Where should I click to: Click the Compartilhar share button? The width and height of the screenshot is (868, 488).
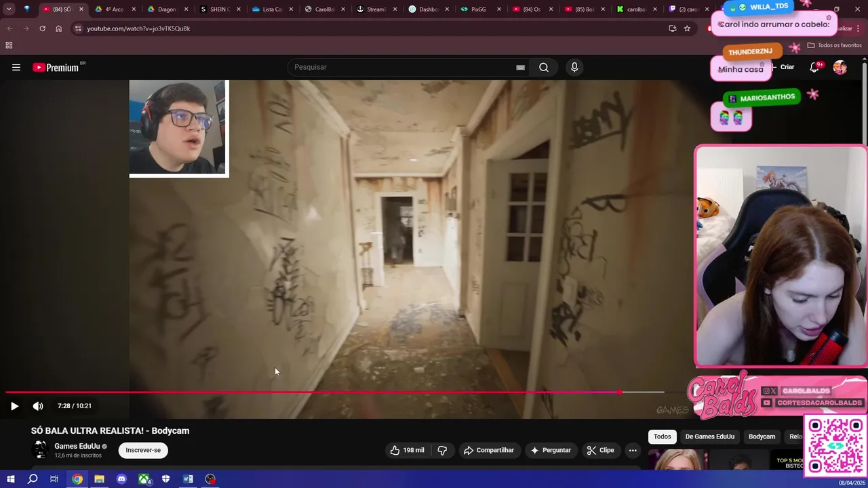click(488, 450)
